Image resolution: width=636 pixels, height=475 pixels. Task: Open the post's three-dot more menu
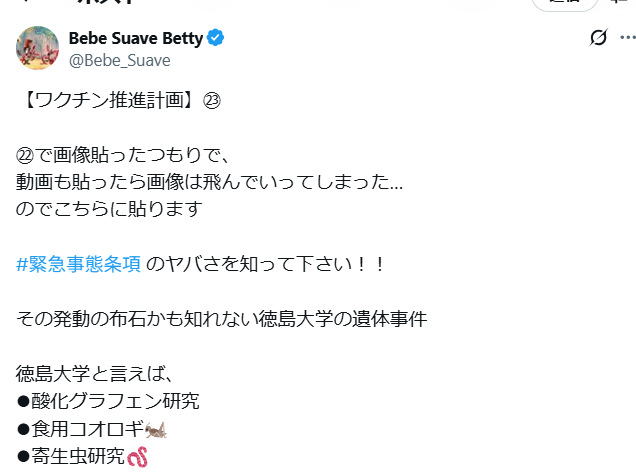[x=627, y=38]
